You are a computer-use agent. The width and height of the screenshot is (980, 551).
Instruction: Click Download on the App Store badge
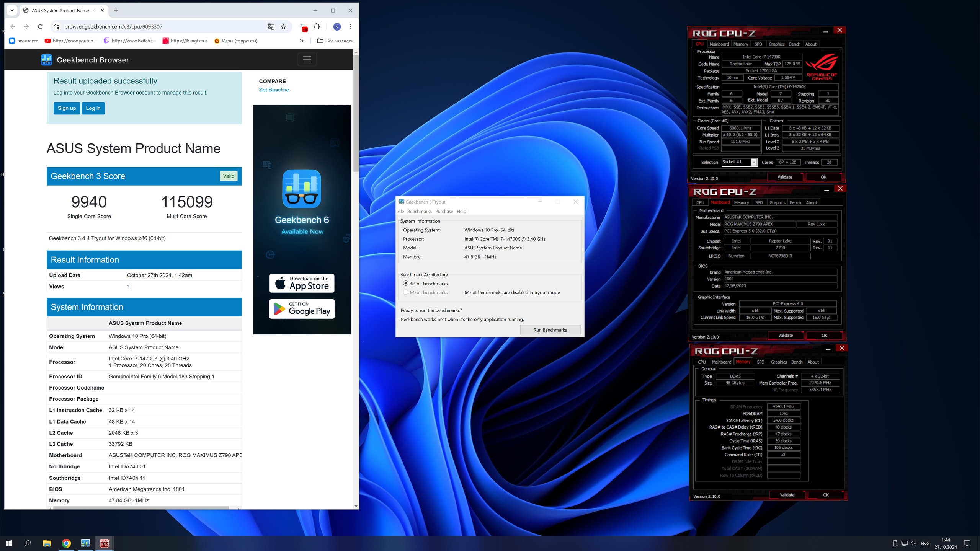click(302, 283)
